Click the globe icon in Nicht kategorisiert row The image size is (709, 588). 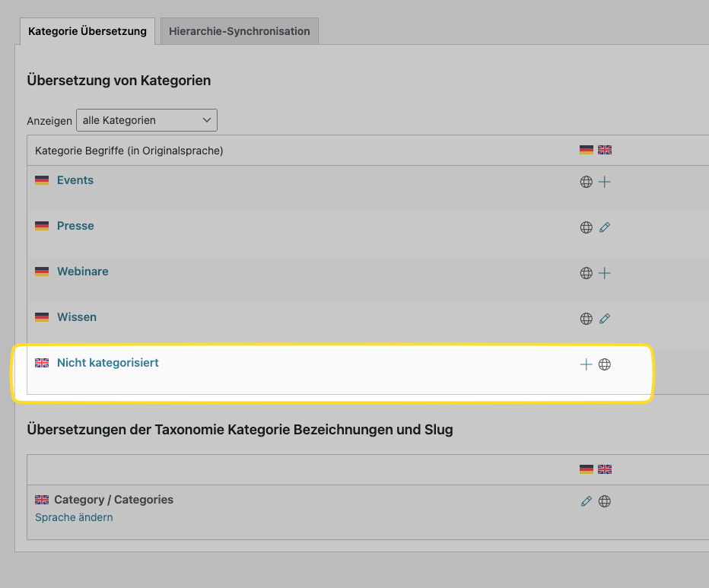click(x=605, y=364)
